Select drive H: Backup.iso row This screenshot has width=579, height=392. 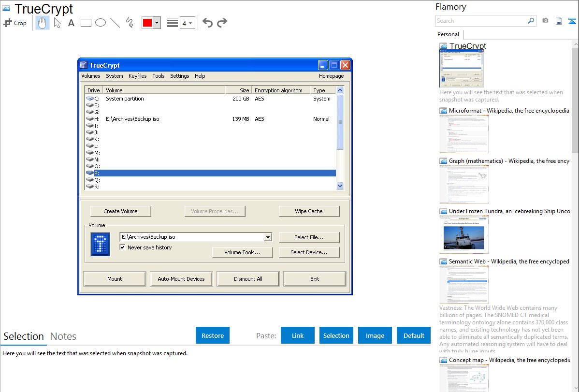click(210, 119)
